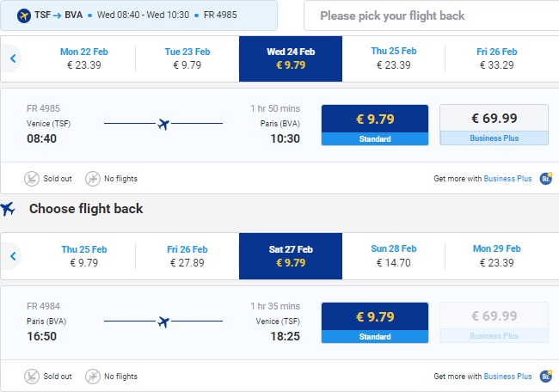Open the outbound Business Plus link

click(x=507, y=179)
